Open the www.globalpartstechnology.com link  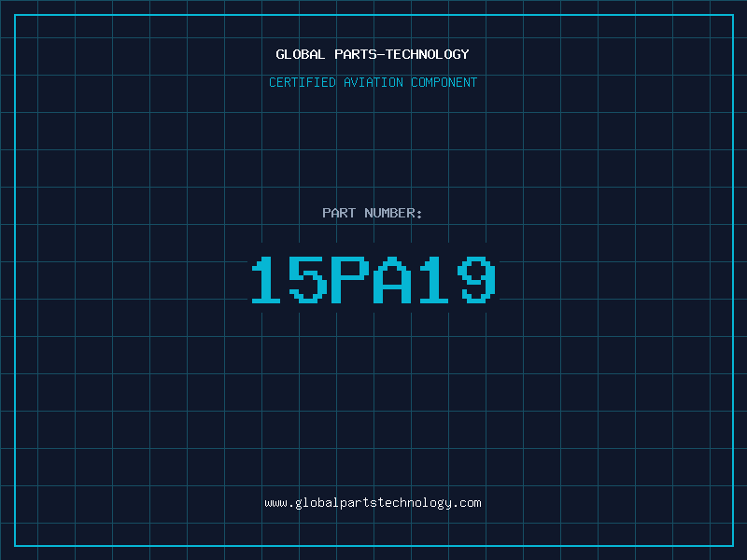[373, 502]
